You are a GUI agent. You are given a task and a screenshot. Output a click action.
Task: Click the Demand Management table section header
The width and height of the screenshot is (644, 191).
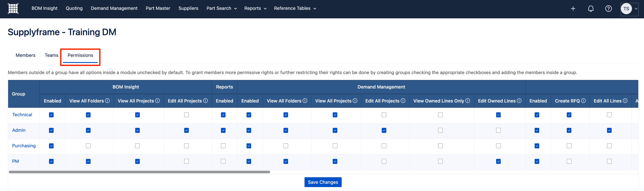coord(381,87)
